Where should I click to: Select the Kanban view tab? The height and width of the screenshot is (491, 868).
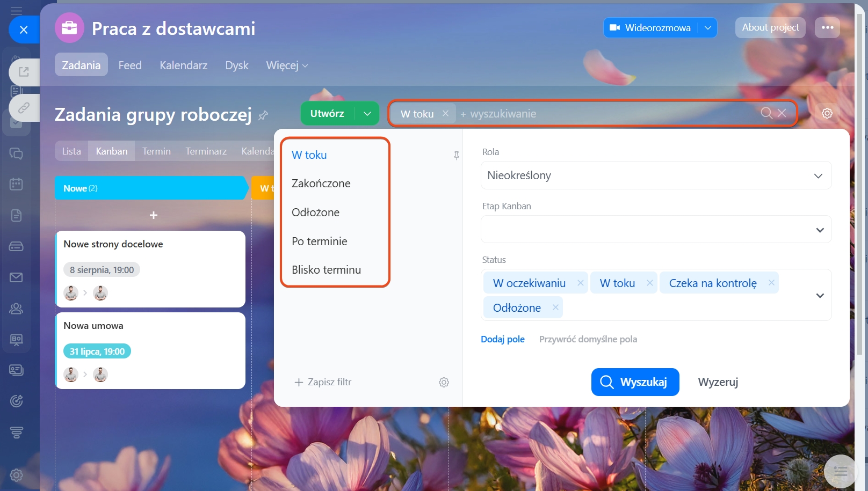click(x=112, y=151)
